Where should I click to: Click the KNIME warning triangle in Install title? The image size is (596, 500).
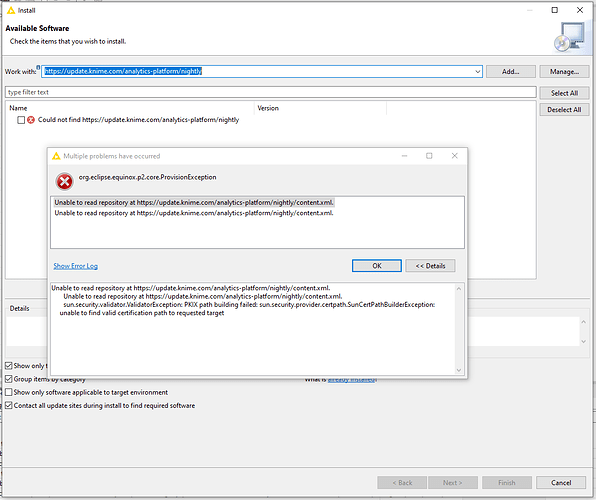[11, 10]
